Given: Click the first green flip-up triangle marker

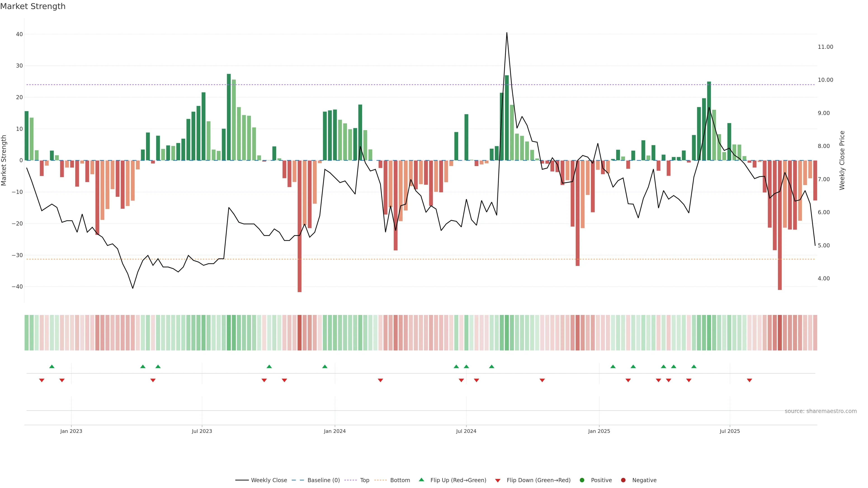Looking at the screenshot, I should (x=52, y=366).
